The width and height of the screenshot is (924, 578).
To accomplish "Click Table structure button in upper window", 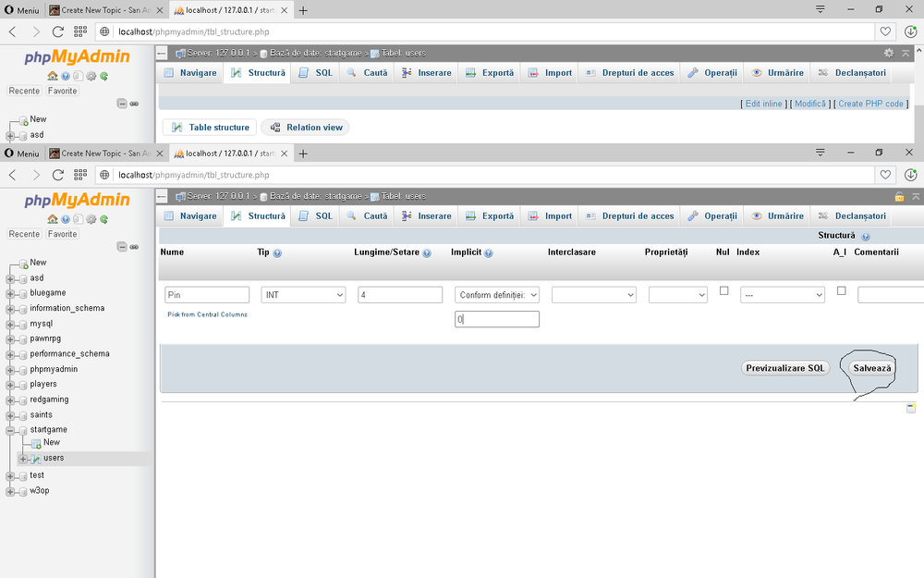I will point(210,128).
